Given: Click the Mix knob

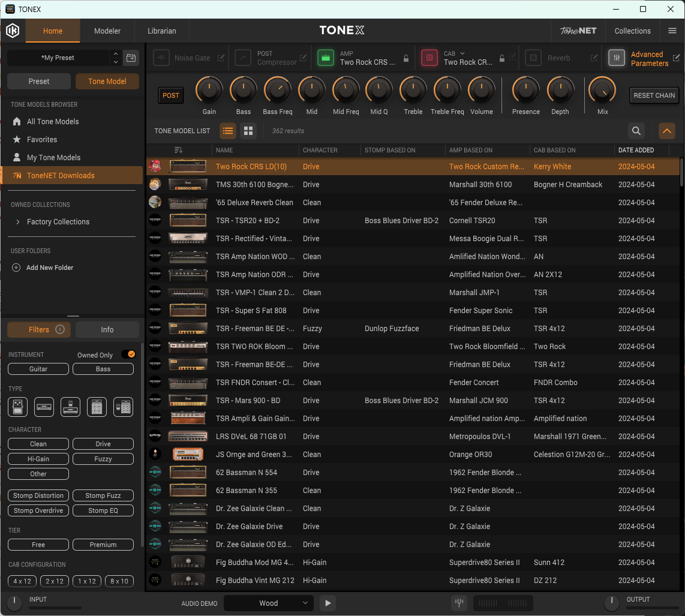Looking at the screenshot, I should [602, 91].
